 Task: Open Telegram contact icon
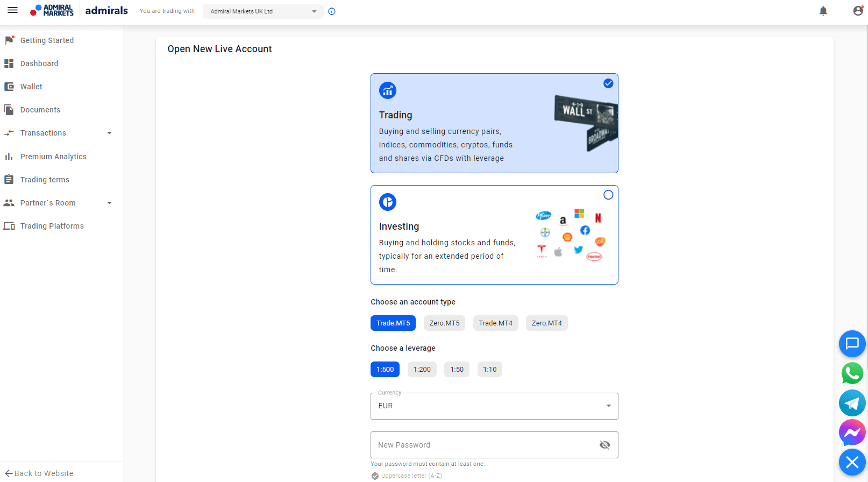point(852,403)
